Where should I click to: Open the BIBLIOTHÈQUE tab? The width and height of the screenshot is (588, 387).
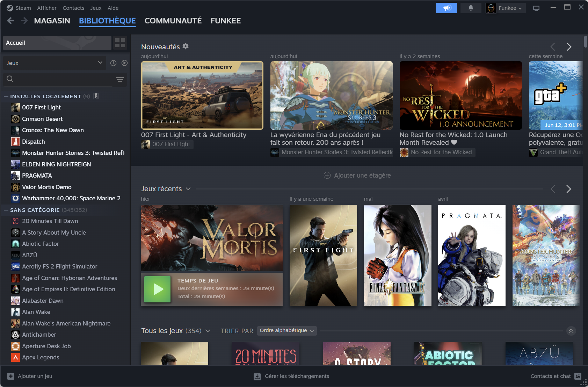tap(107, 21)
